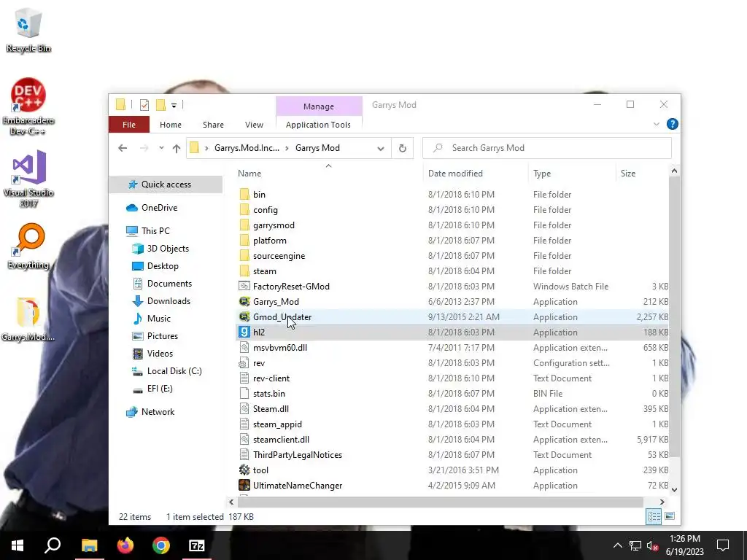
Task: Open the File tab
Action: [x=129, y=125]
